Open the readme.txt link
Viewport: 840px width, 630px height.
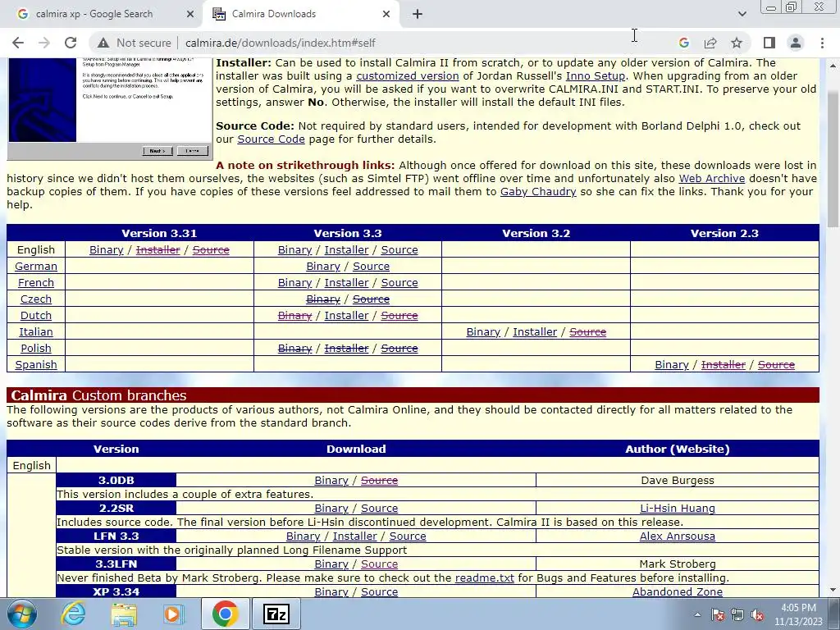point(484,578)
